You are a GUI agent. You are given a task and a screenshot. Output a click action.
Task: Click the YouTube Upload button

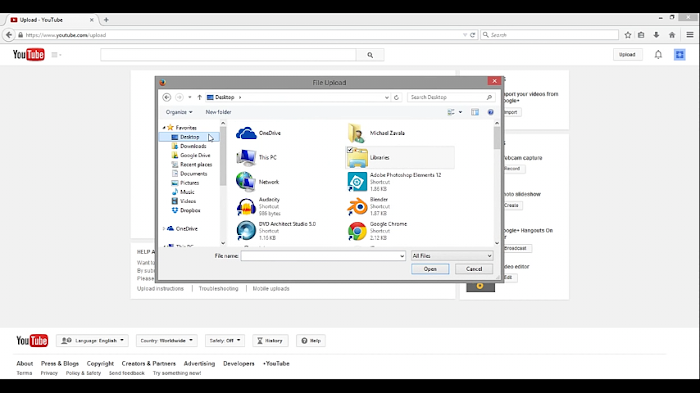627,54
